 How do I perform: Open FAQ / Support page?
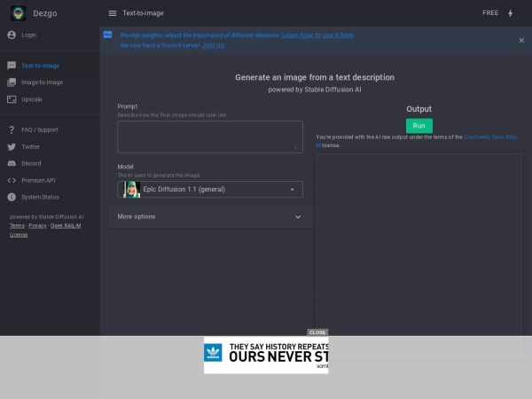click(39, 129)
